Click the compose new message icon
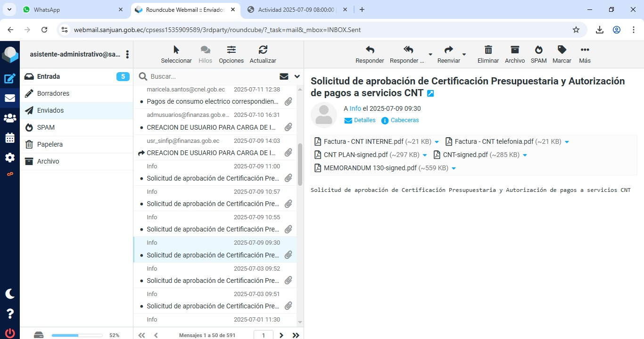The image size is (644, 339). click(x=10, y=79)
